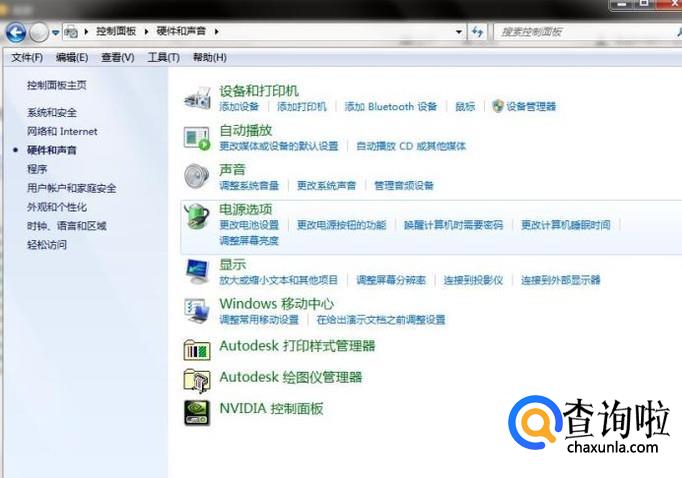The height and width of the screenshot is (478, 682).
Task: Open 用户帐户和家庭安全 in sidebar
Action: click(x=71, y=188)
